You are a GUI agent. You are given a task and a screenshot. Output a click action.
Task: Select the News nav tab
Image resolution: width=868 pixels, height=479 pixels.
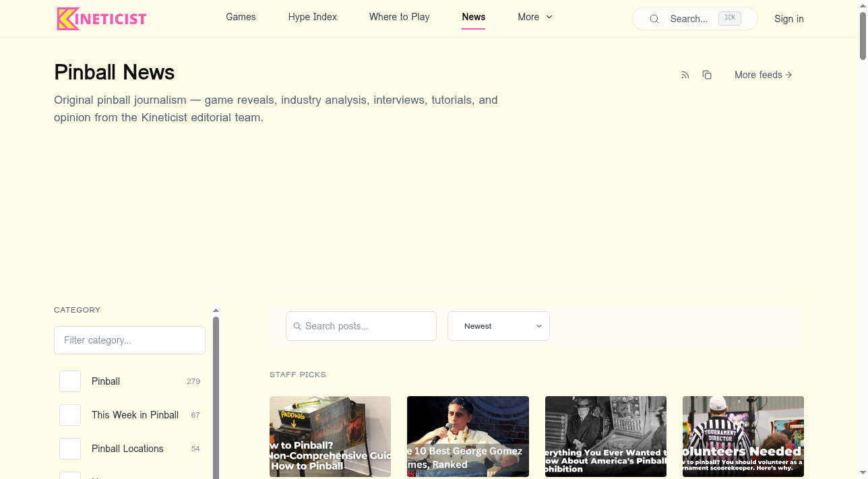(x=474, y=17)
